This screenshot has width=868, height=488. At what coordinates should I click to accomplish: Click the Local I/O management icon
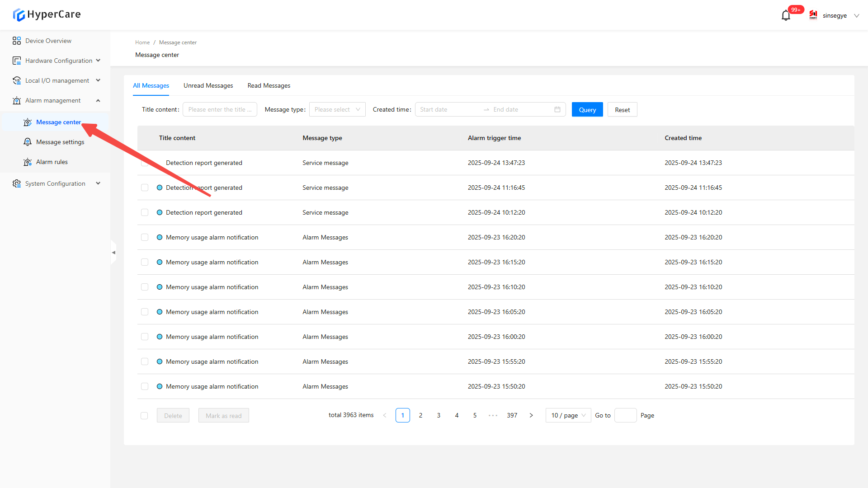(17, 80)
